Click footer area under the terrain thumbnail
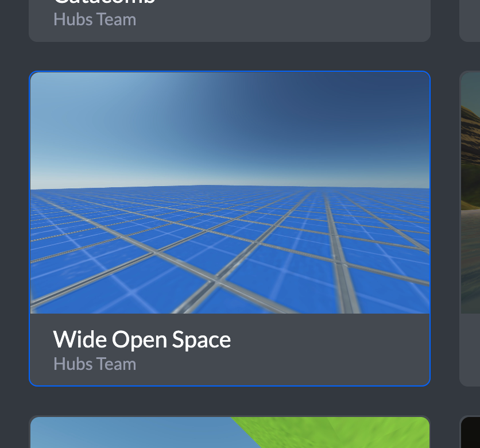The height and width of the screenshot is (448, 480). point(470,349)
